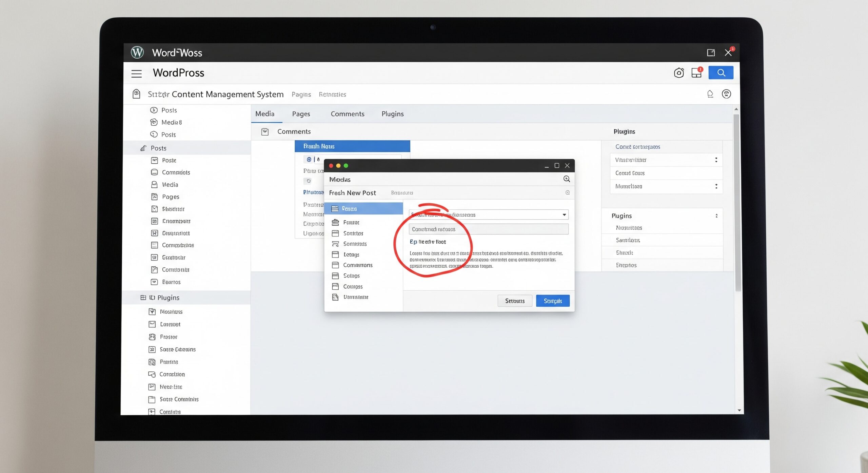Viewport: 868px width, 473px height.
Task: Click the Ptratras link behind dialog
Action: pyautogui.click(x=313, y=192)
